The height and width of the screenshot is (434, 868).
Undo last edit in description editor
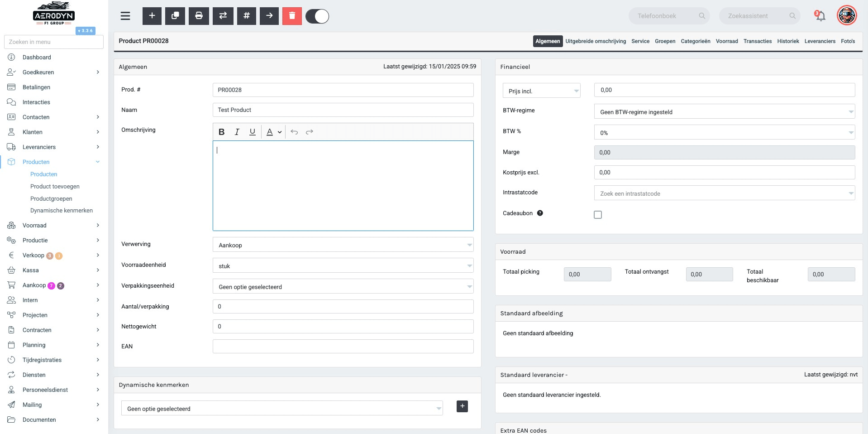[x=294, y=132]
